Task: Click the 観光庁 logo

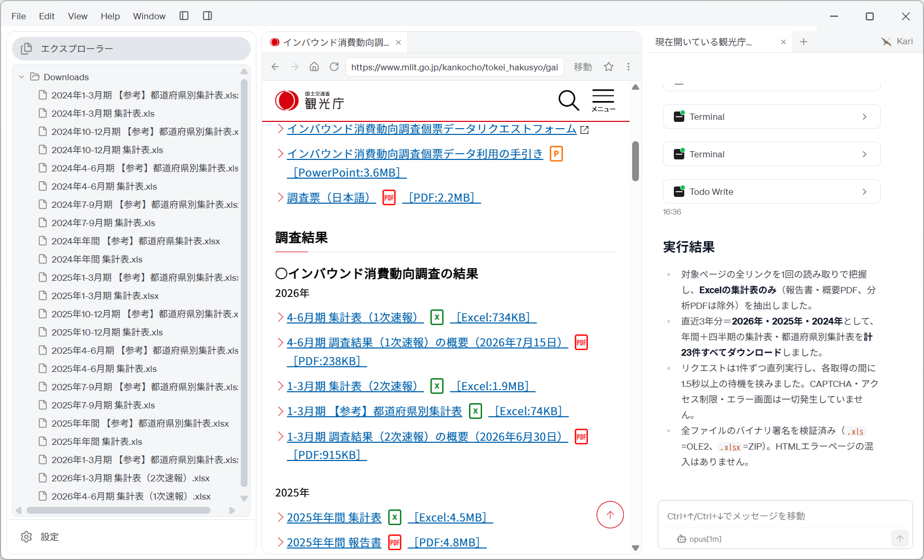Action: point(310,100)
